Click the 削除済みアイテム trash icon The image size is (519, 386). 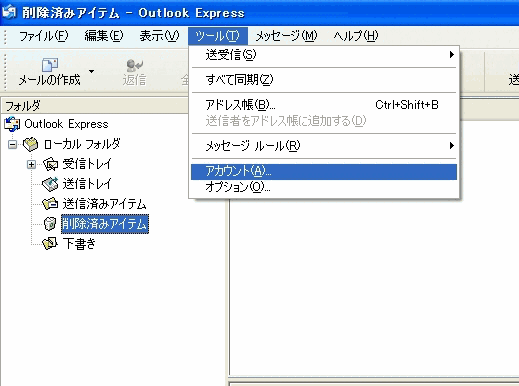[50, 224]
